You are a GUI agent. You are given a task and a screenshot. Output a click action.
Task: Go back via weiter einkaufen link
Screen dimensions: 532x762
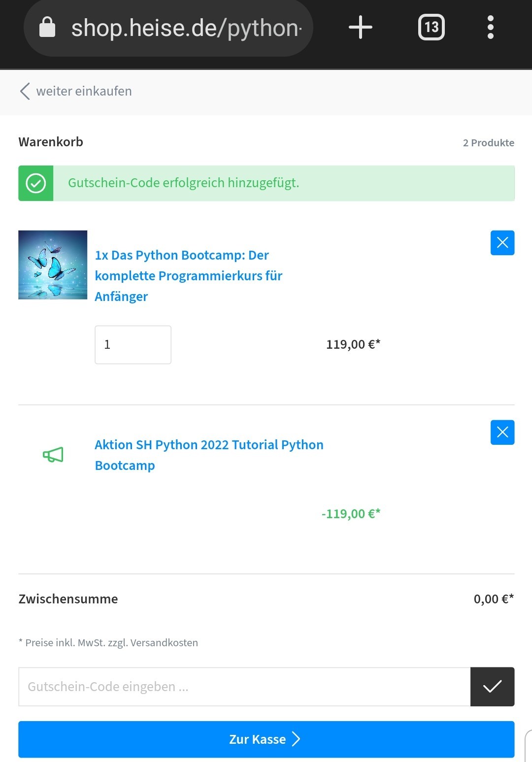(76, 91)
